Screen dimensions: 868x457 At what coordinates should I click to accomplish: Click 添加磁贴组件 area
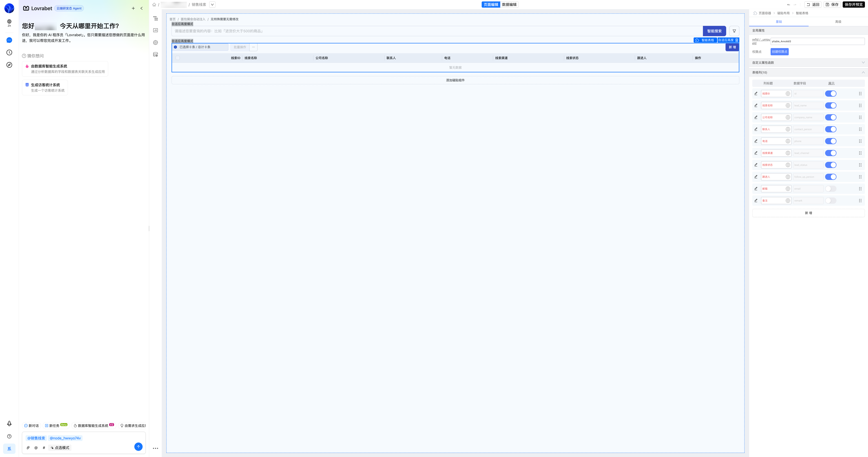coord(455,80)
